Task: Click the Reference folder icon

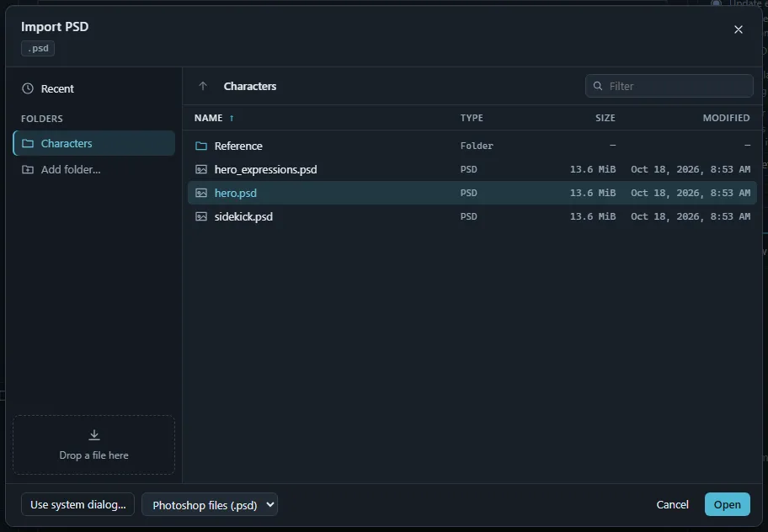Action: click(201, 146)
